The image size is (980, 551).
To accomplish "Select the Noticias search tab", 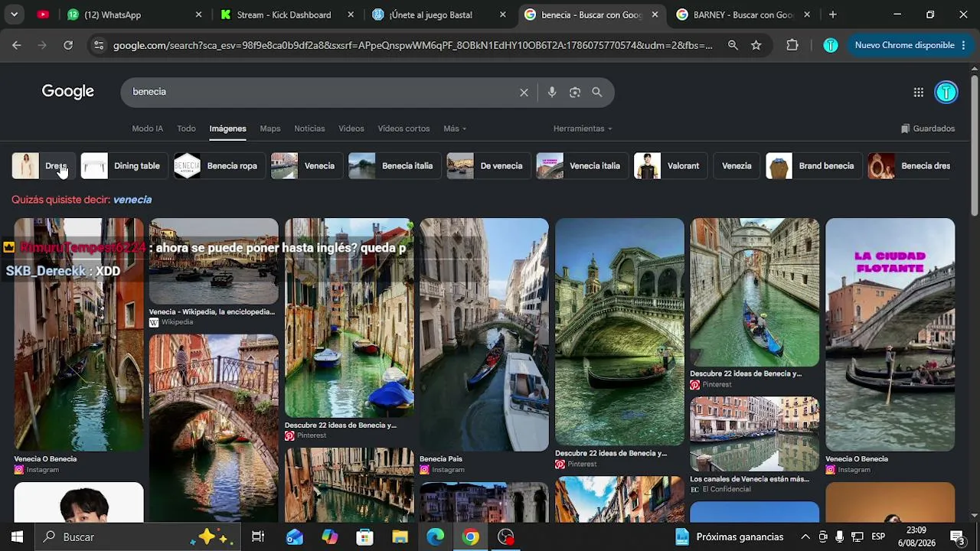I will tap(309, 129).
